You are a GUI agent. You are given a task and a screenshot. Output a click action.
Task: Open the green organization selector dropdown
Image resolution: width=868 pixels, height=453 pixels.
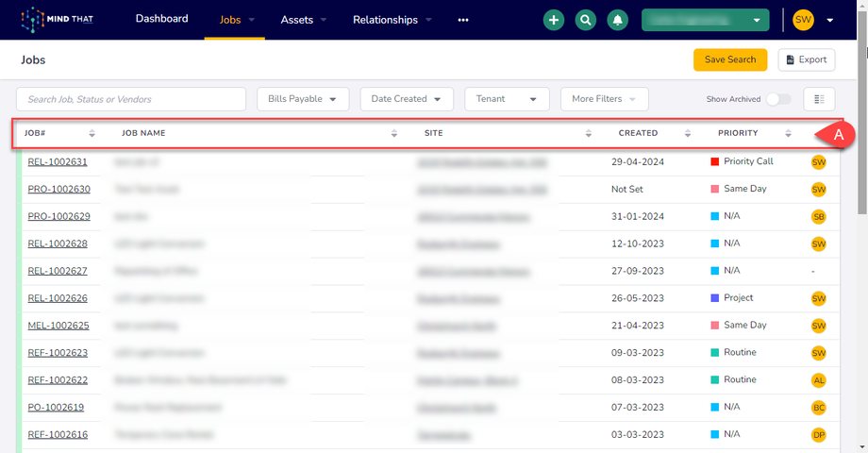coord(705,20)
